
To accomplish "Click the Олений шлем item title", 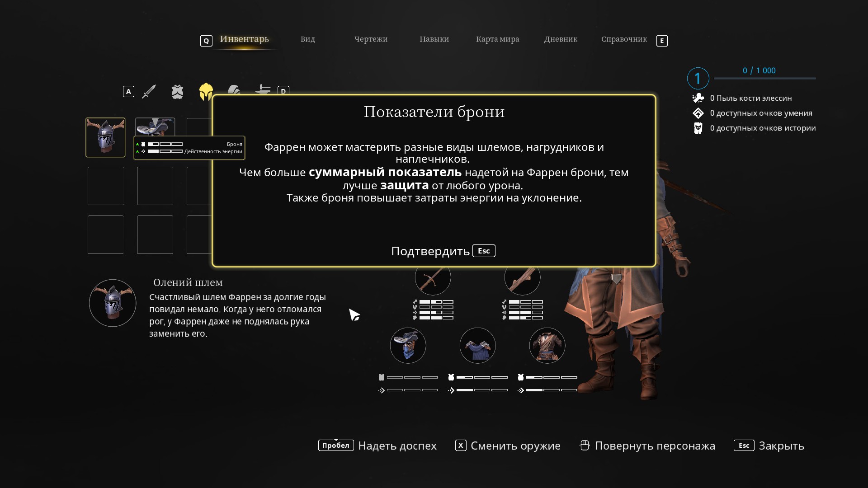I will (x=188, y=283).
